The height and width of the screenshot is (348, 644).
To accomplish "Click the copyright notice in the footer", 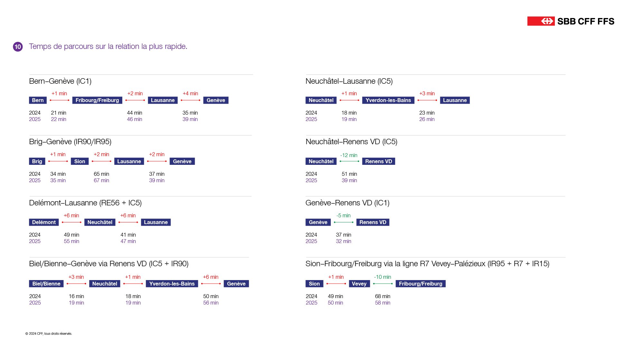I will [x=49, y=334].
